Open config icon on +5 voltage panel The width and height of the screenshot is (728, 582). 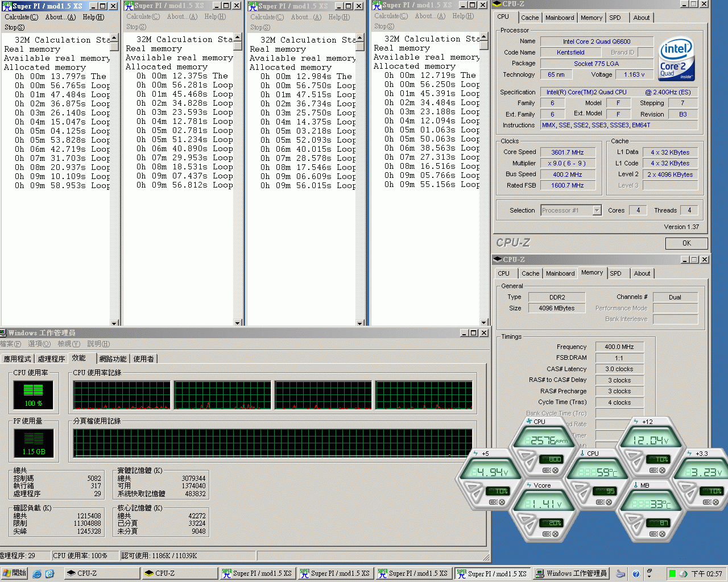coord(493,502)
